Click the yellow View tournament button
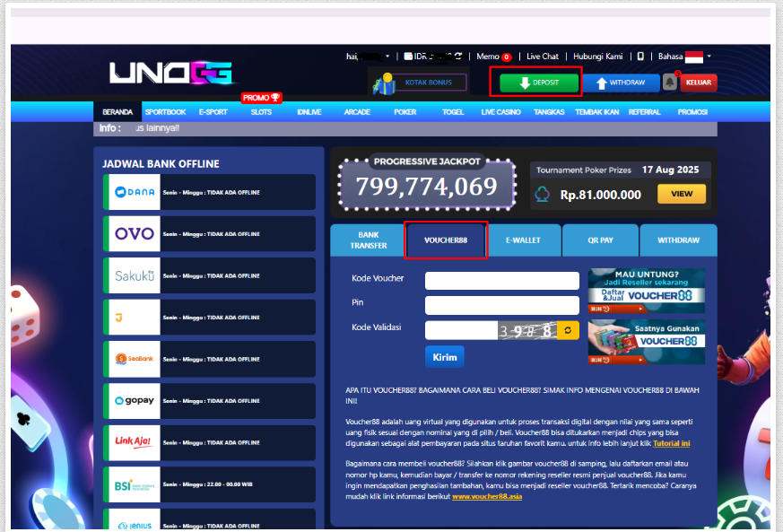Screen dimensions: 783x532 pos(682,194)
